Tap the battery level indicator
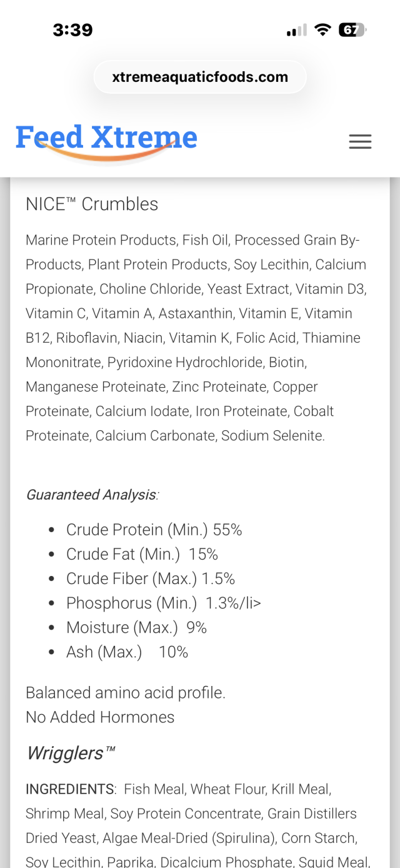Image resolution: width=400 pixels, height=868 pixels. tap(352, 30)
